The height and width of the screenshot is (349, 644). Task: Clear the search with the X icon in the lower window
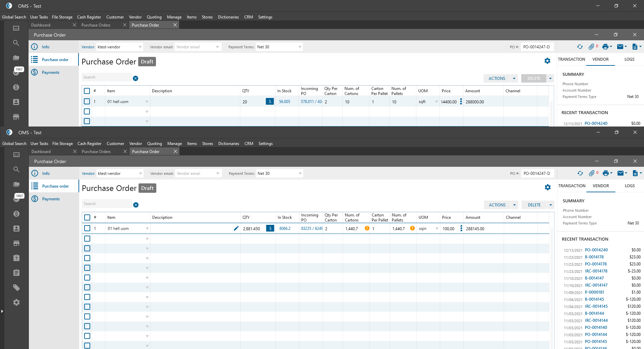(x=136, y=205)
